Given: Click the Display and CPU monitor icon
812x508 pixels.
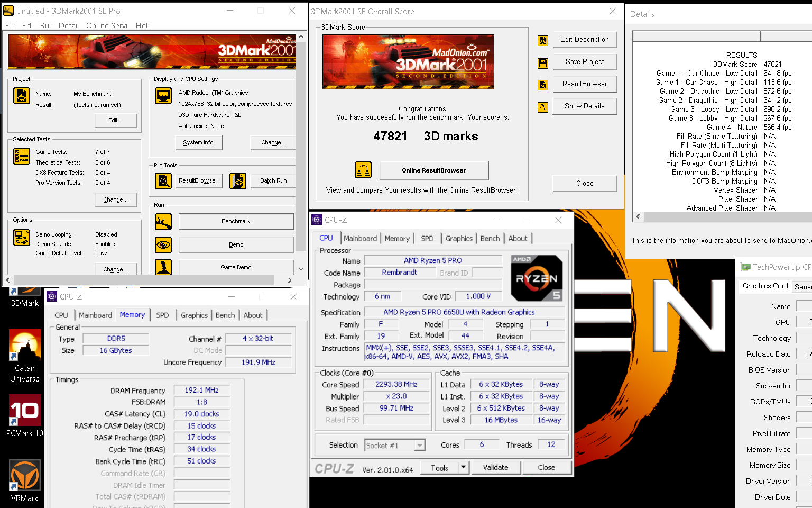Looking at the screenshot, I should coord(163,96).
